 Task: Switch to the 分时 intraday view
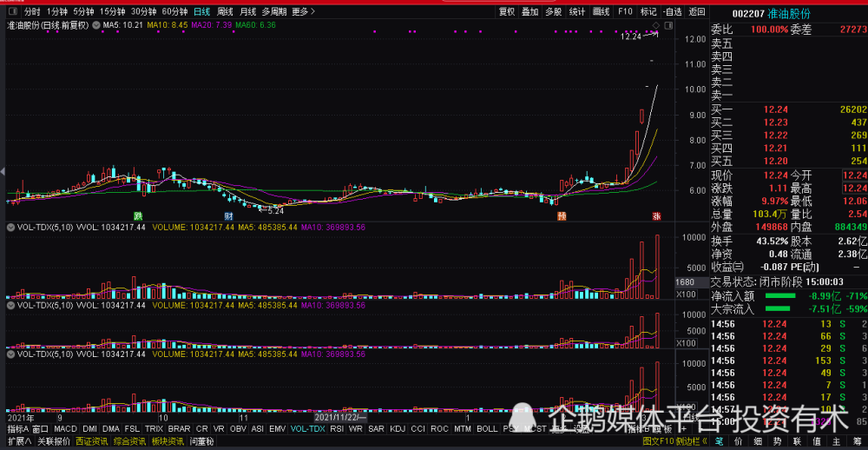(x=33, y=11)
